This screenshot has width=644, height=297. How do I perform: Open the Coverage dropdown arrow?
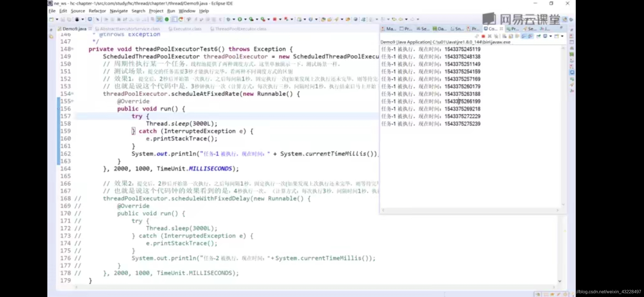[x=257, y=19]
